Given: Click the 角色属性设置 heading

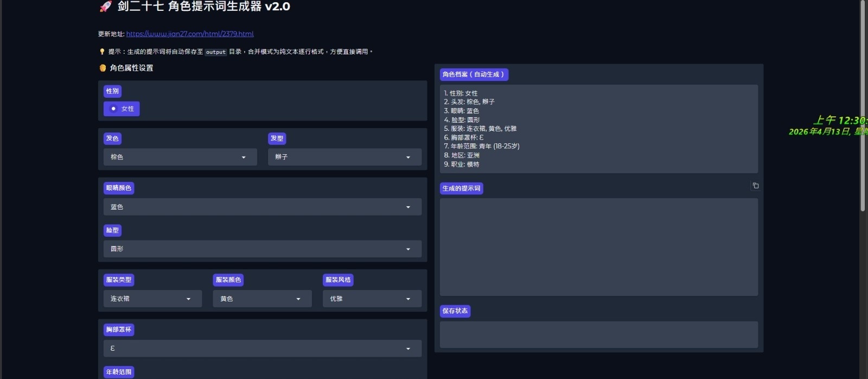Looking at the screenshot, I should (131, 68).
